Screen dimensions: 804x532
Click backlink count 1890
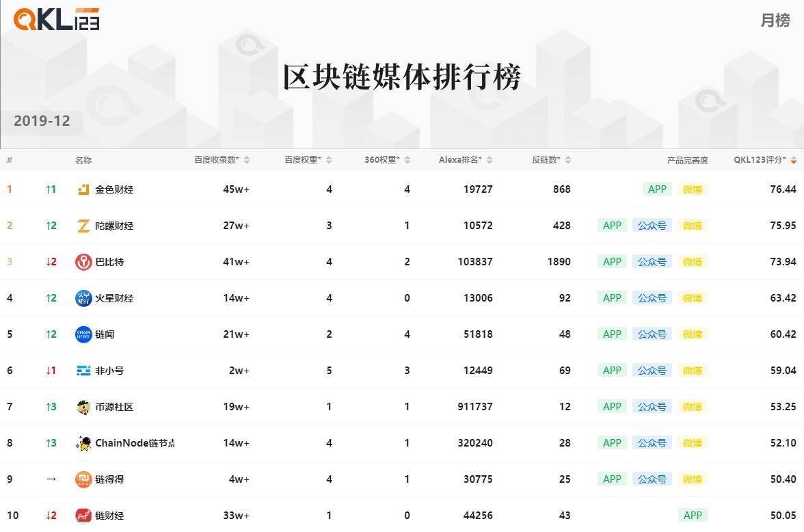pos(559,262)
